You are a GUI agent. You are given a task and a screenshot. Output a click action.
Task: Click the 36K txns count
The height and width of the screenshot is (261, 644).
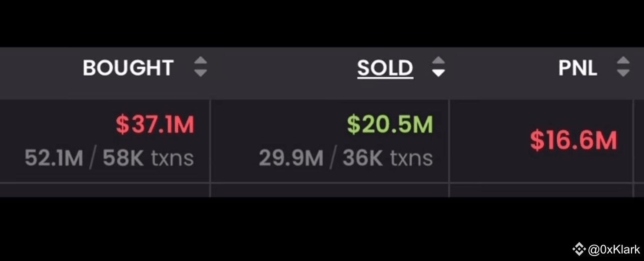coord(388,159)
